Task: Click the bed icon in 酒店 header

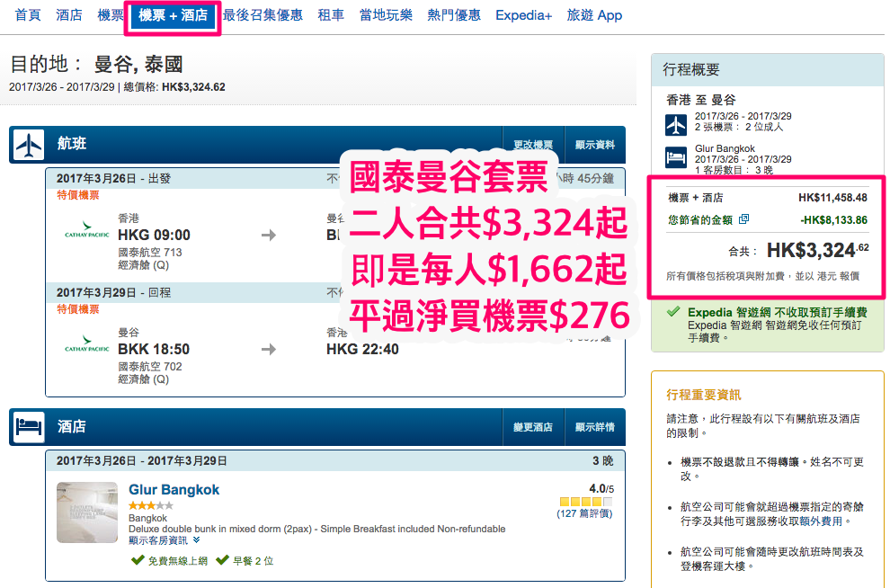Action: [x=29, y=427]
